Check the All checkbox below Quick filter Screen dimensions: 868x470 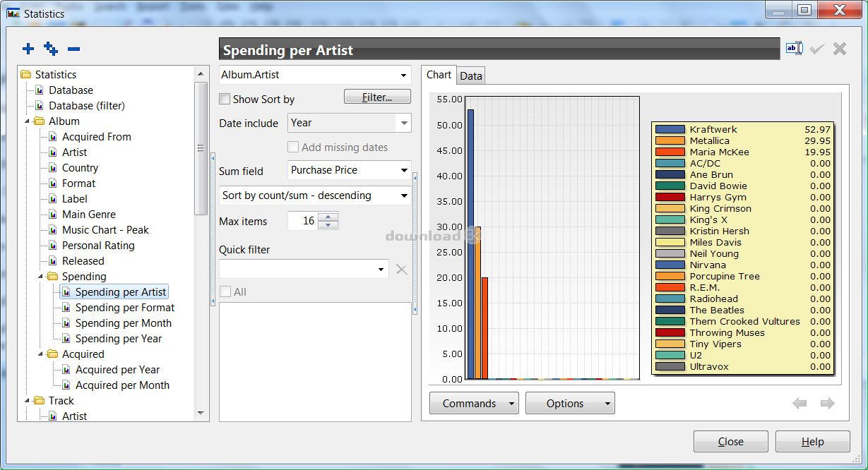click(x=225, y=292)
